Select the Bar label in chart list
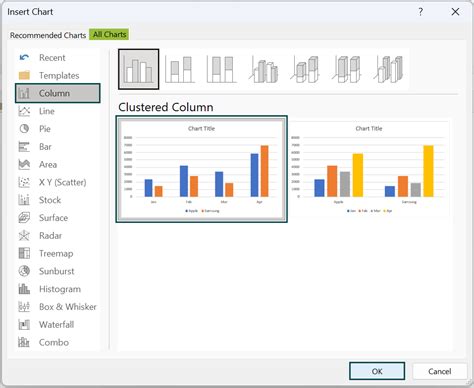This screenshot has width=474, height=388. [x=45, y=147]
